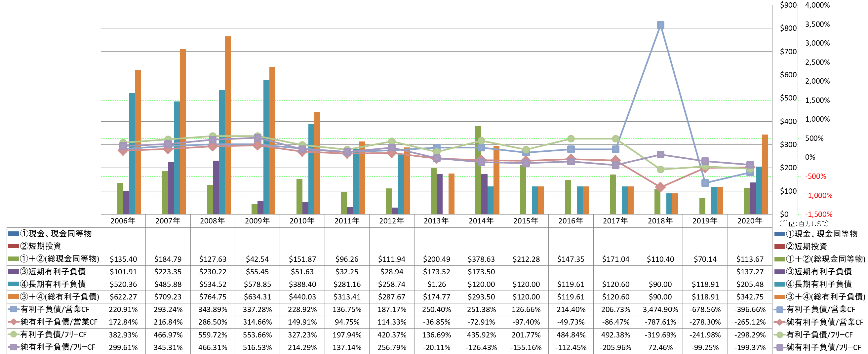The image size is (868, 354).
Task: Click left legend circle marker 有利子負債/フリーCF
Action: (14, 334)
